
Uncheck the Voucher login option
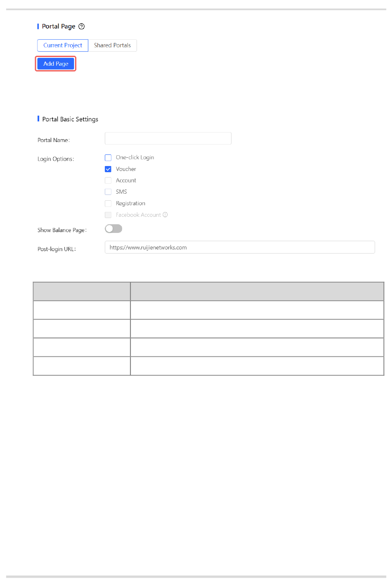pyautogui.click(x=108, y=169)
